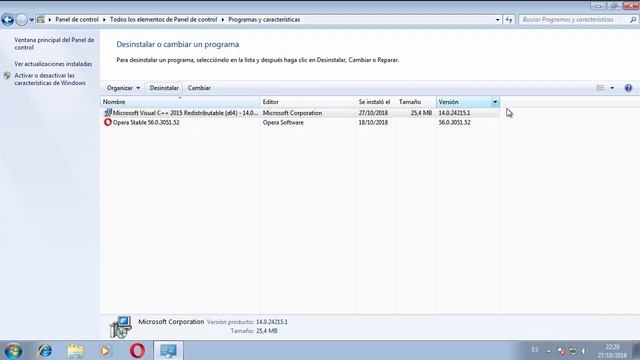The height and width of the screenshot is (360, 640).
Task: Open Windows Media Player from taskbar
Action: tap(105, 351)
